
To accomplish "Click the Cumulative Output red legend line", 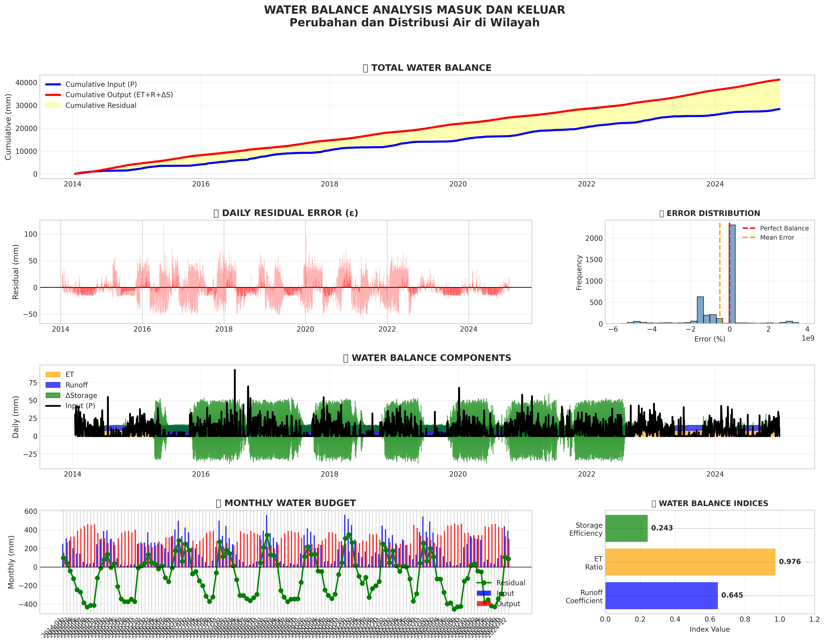I will pyautogui.click(x=53, y=95).
